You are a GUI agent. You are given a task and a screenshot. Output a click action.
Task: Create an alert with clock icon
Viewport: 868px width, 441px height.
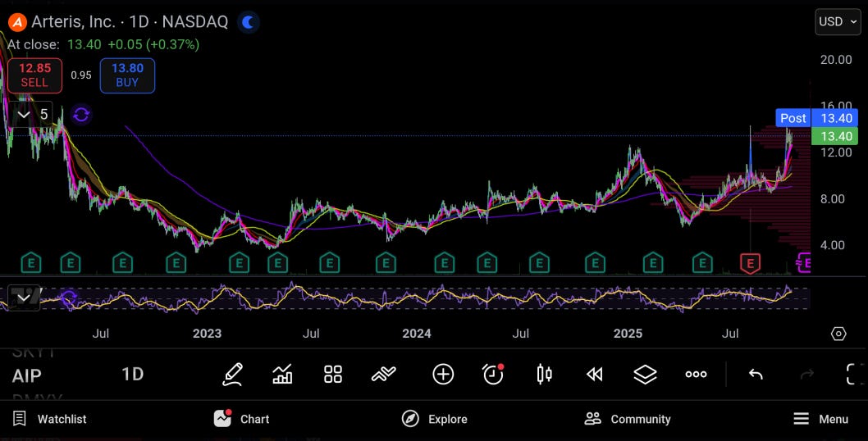point(493,375)
